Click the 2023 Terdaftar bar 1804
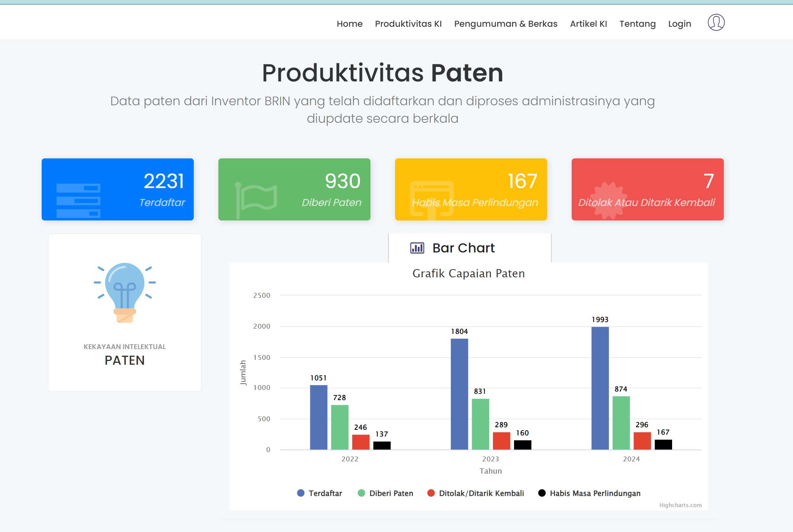Image resolution: width=793 pixels, height=532 pixels. point(459,394)
